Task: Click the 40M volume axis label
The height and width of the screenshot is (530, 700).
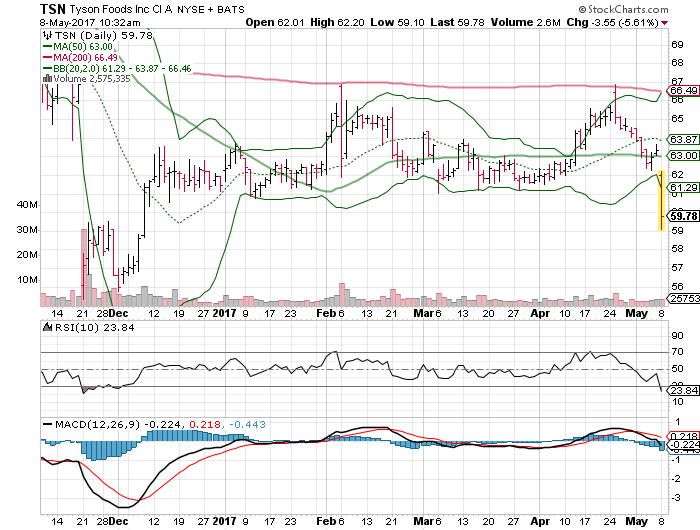Action: tap(26, 205)
